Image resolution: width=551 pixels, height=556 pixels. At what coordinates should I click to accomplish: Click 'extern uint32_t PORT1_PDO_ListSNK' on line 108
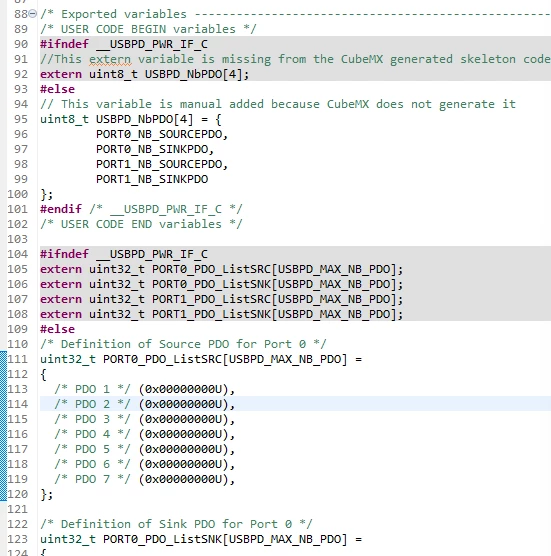155,314
